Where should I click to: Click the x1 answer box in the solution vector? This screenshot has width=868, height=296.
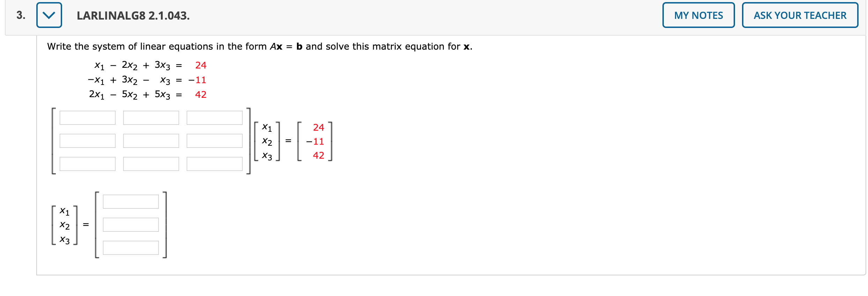point(131,201)
